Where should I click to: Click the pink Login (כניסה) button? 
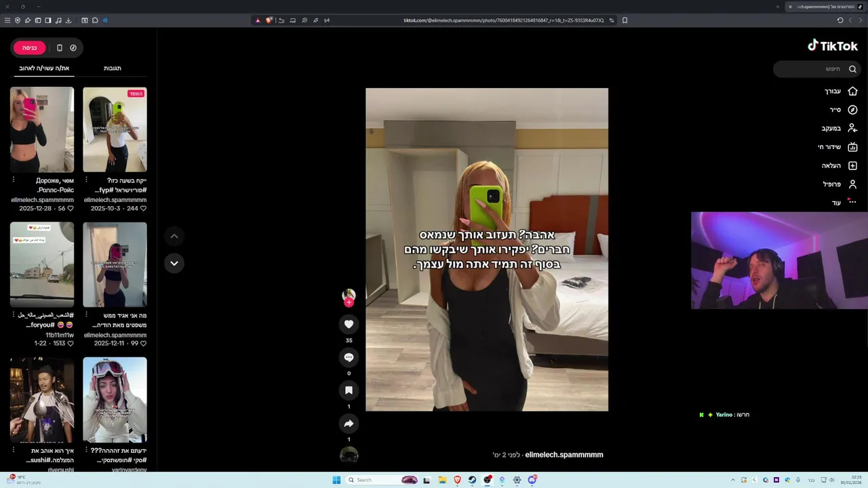click(x=29, y=47)
